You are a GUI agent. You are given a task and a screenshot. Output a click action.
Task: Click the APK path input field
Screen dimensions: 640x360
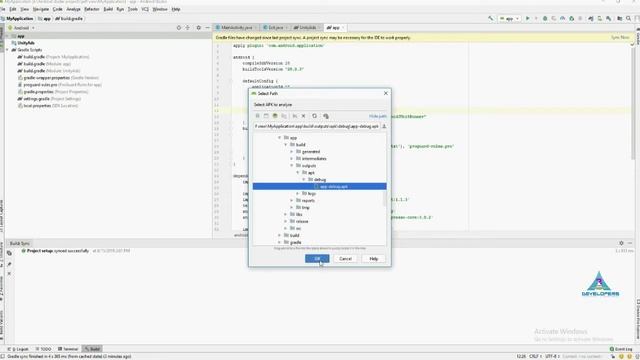pyautogui.click(x=317, y=127)
